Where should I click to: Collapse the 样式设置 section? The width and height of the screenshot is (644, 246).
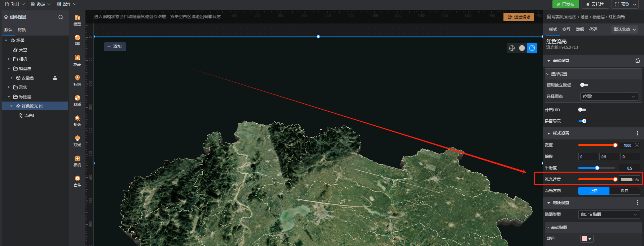pos(549,133)
